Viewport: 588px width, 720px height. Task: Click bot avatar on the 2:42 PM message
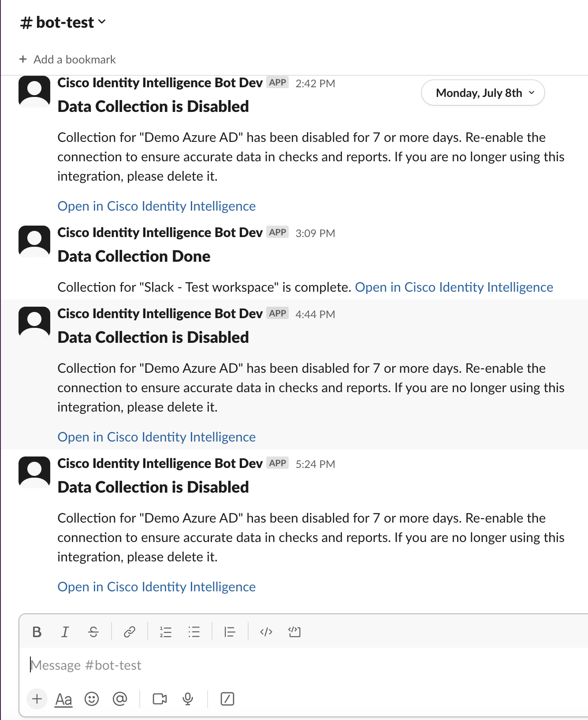(x=34, y=92)
